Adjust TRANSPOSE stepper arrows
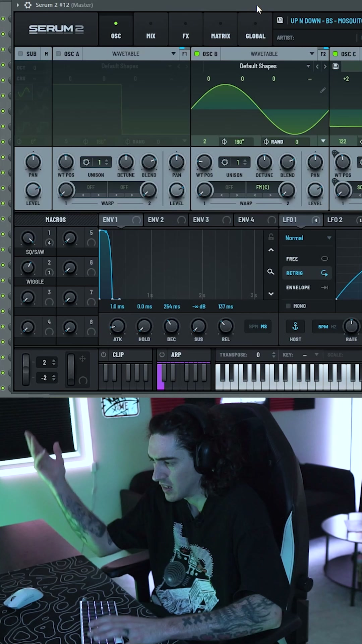362x644 pixels. point(274,355)
